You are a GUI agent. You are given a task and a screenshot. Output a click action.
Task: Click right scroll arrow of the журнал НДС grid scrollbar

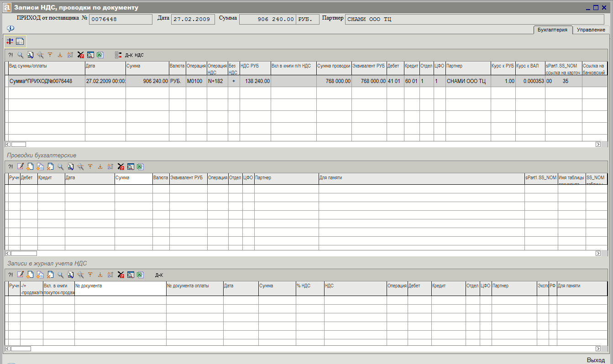click(x=598, y=348)
